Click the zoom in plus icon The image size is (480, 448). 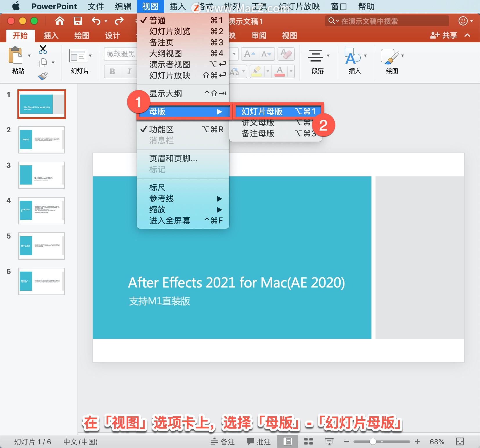417,442
